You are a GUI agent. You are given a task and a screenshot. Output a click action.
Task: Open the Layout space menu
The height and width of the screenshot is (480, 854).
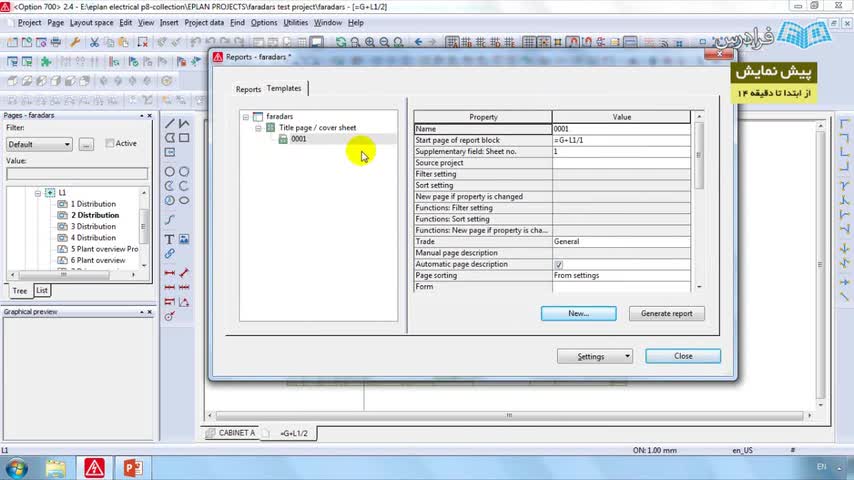pos(92,23)
